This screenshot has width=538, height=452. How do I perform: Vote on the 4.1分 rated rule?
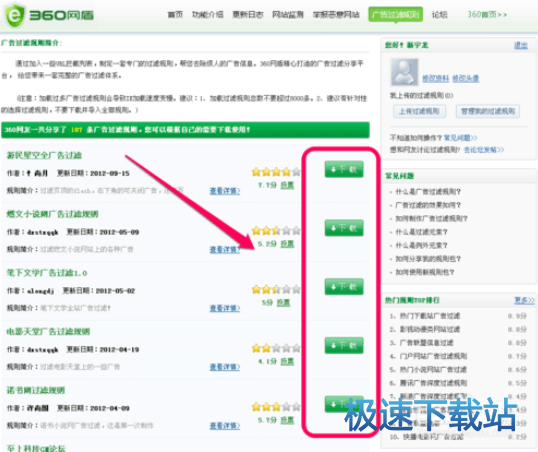287,361
